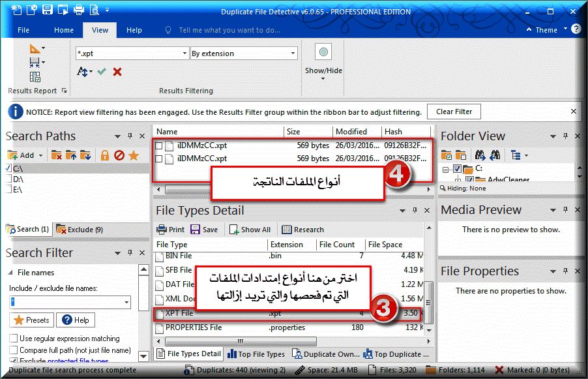Toggle the D:\ search path checkbox
588x379 pixels.
coord(8,179)
